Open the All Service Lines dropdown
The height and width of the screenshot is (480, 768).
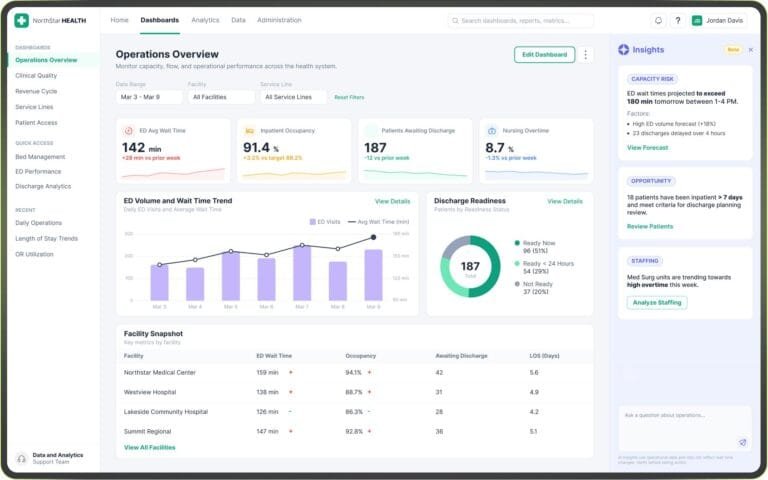point(293,97)
